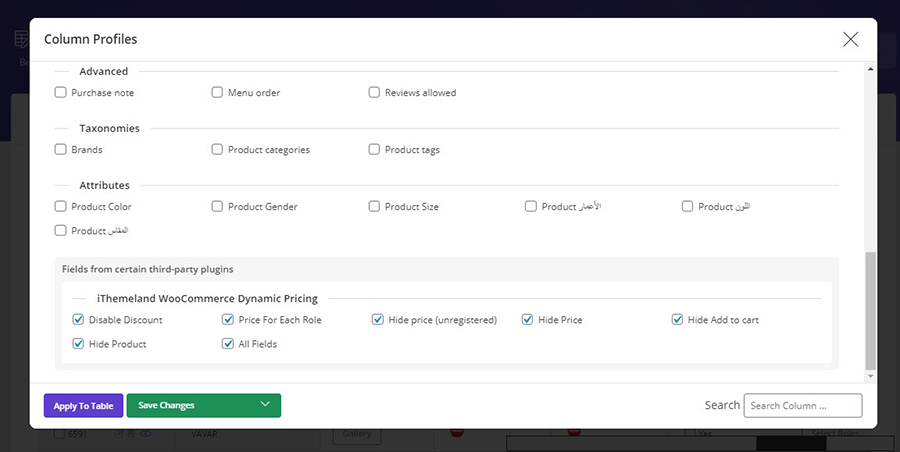
Task: Untick the All Fields checkbox
Action: 228,343
